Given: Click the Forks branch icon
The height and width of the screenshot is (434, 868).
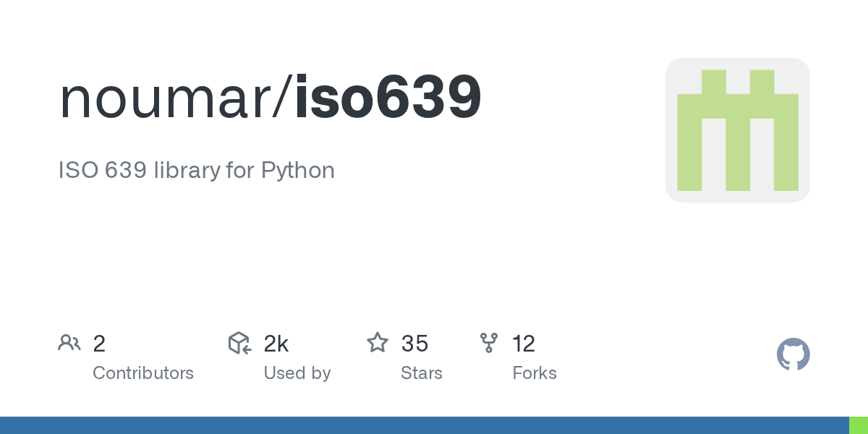Looking at the screenshot, I should [x=489, y=343].
